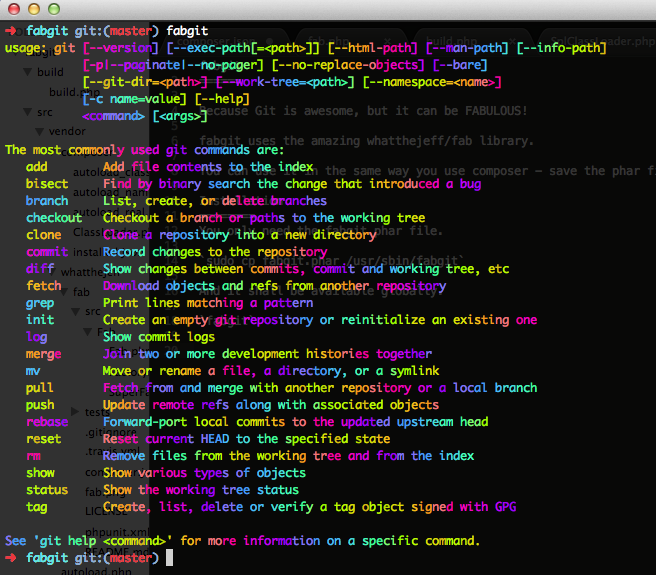Click the unsaved dot on composer.json tab

(x=270, y=42)
